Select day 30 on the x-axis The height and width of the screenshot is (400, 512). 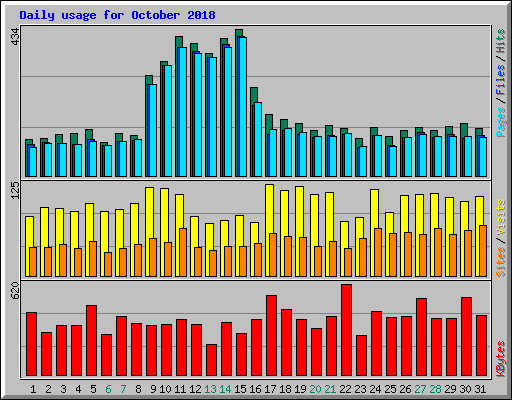(x=465, y=389)
